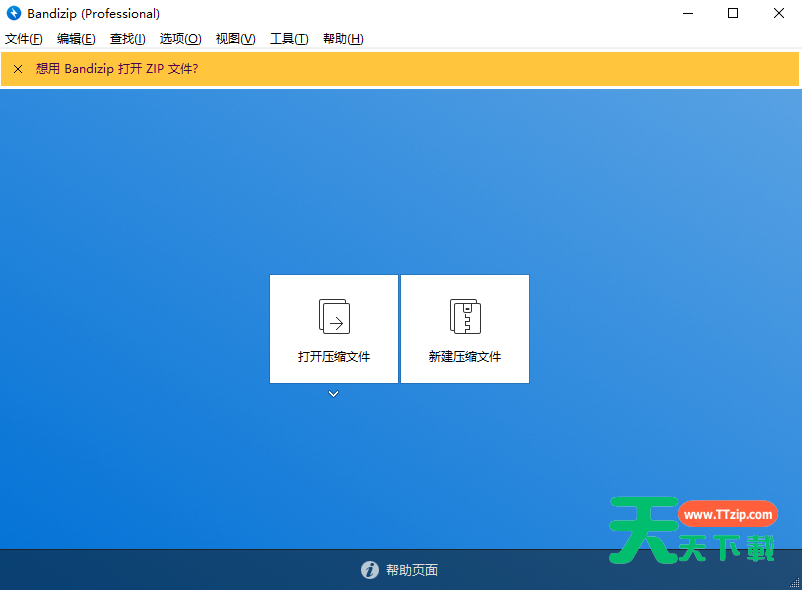Image resolution: width=802 pixels, height=590 pixels.
Task: Expand the recent files chevron below 打开压缩文件
Action: click(x=334, y=394)
